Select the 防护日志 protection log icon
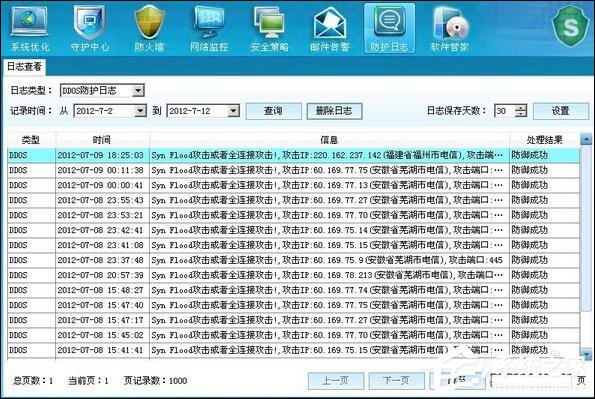 coord(389,28)
